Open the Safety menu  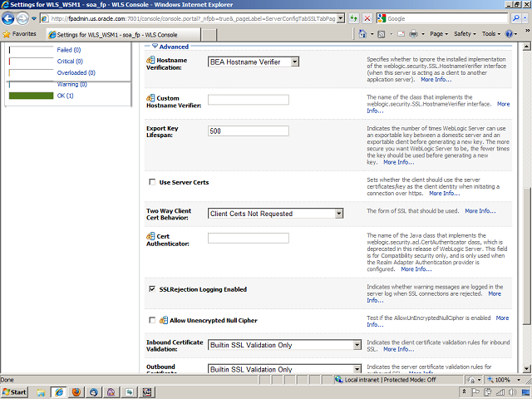click(465, 34)
